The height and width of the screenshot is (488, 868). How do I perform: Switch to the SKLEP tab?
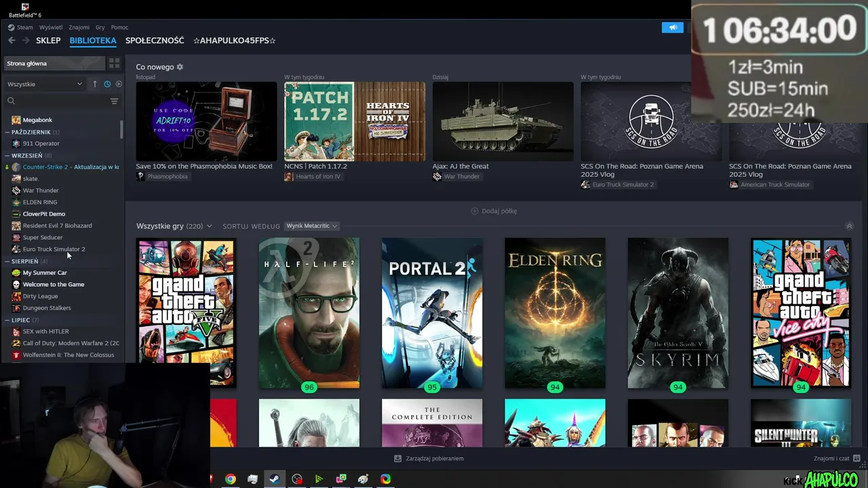[48, 41]
